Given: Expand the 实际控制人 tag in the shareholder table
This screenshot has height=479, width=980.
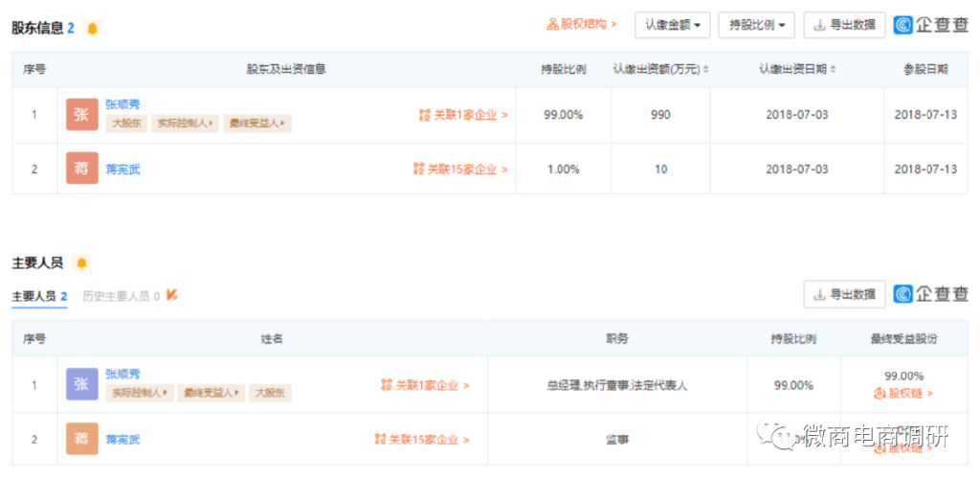Looking at the screenshot, I should [185, 124].
